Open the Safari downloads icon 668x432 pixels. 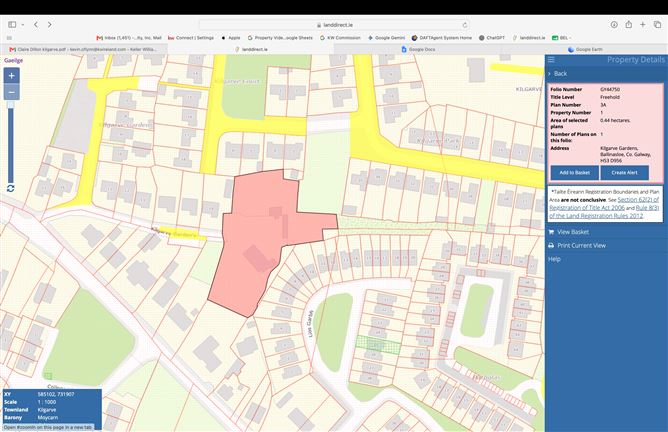coord(614,25)
